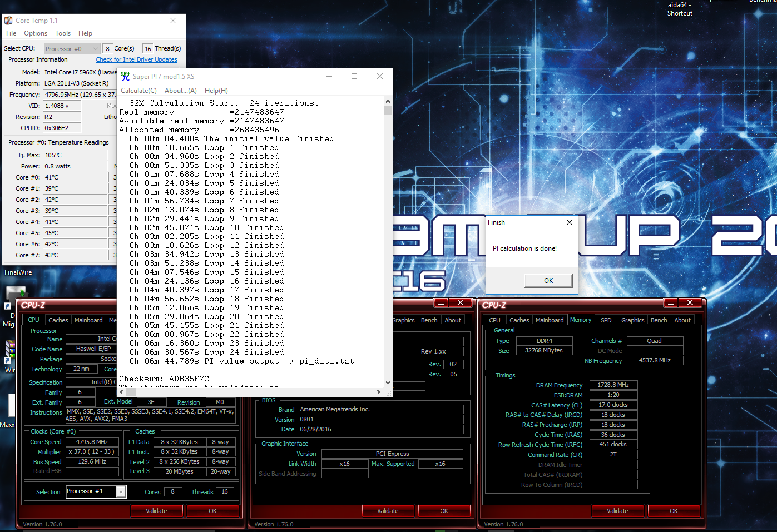This screenshot has height=532, width=777.
Task: Click the NB Frequency 4537.8 MHz value
Action: click(x=655, y=360)
